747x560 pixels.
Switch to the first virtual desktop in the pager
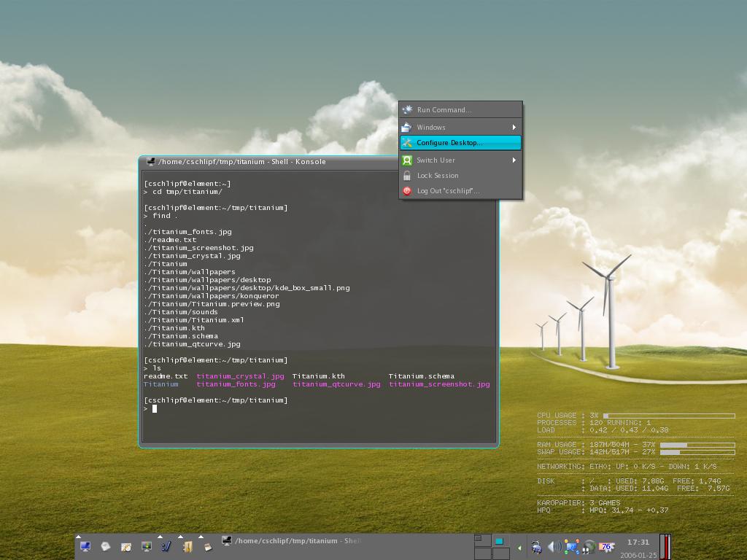point(482,540)
